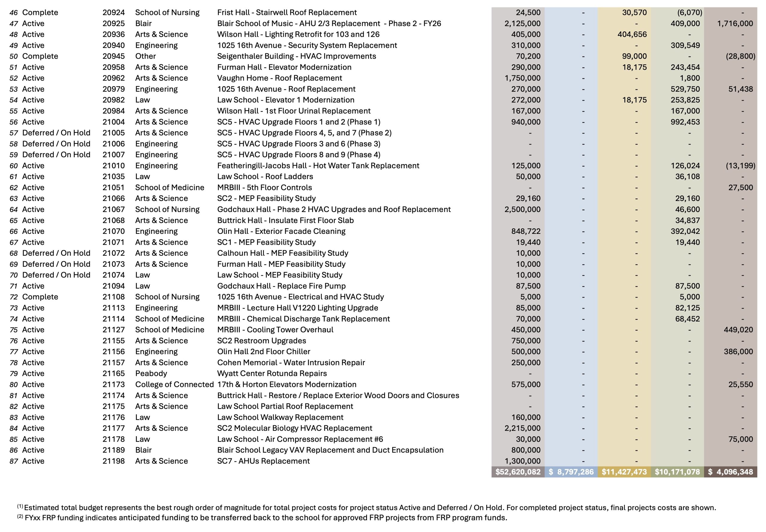This screenshot has height=532, width=766.
Task: Click the $10,171,078 green total cell
Action: click(x=677, y=472)
